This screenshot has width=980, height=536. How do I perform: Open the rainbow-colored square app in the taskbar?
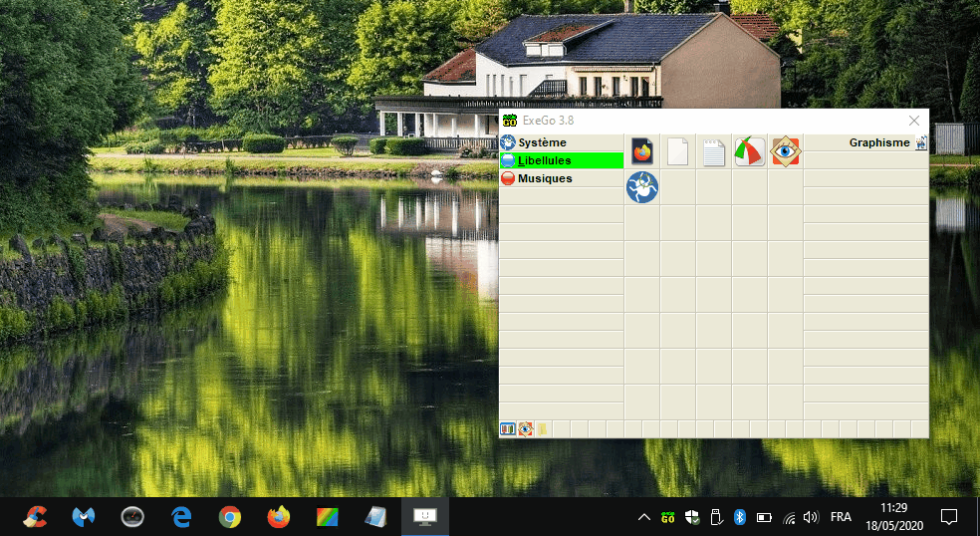(x=328, y=517)
